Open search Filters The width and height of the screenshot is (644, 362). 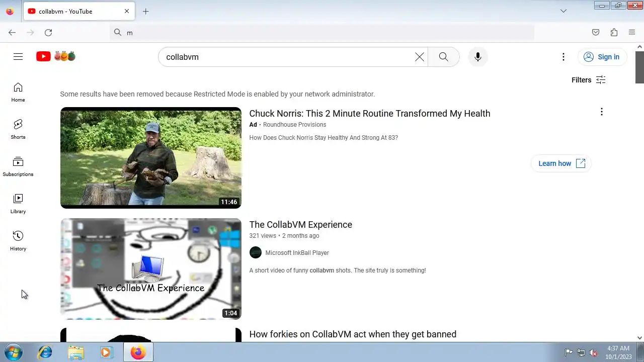click(588, 80)
